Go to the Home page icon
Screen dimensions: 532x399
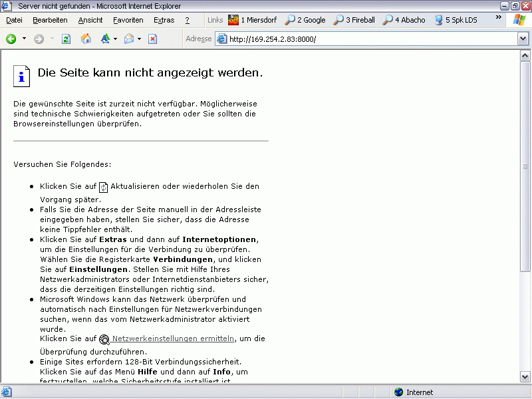point(86,39)
